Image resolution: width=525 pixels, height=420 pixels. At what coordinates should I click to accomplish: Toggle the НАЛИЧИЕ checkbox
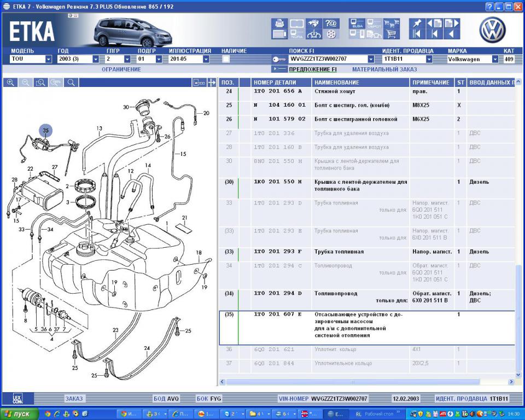[x=226, y=59]
